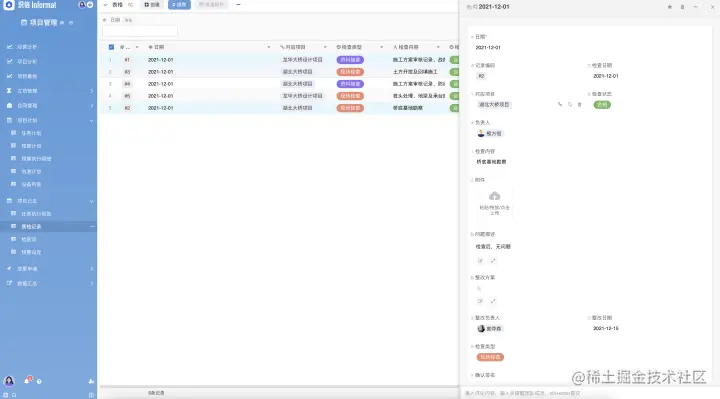Remove linked project with small trash icon
Viewport: 720px width, 399px height.
tap(579, 105)
